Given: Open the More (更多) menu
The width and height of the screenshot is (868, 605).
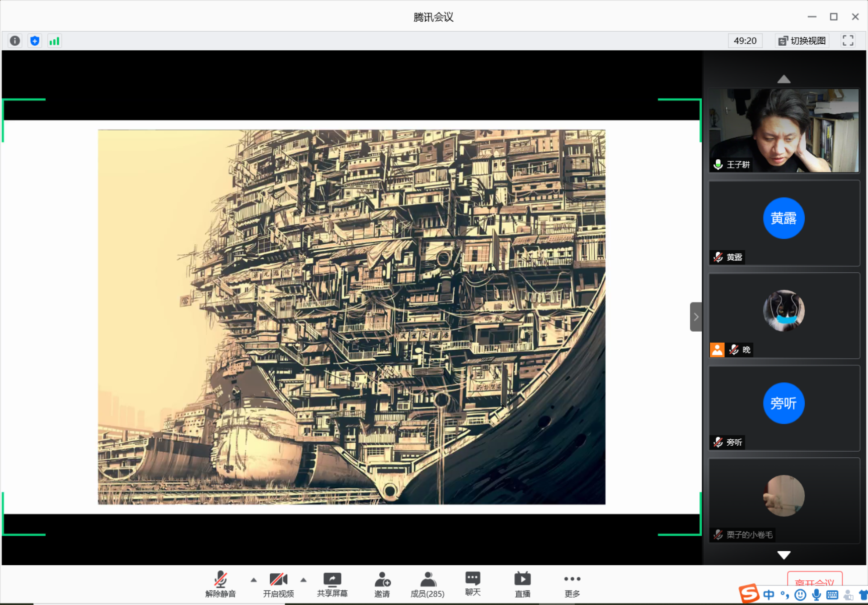Looking at the screenshot, I should [x=572, y=585].
